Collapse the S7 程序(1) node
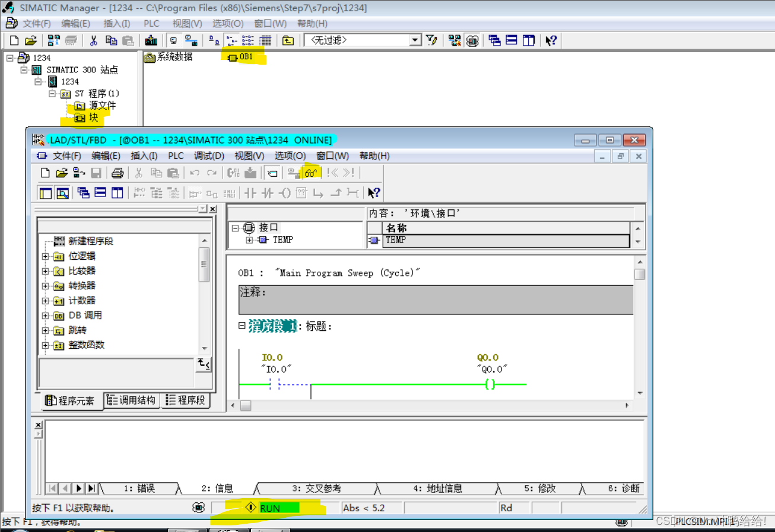The image size is (775, 532). [52, 94]
